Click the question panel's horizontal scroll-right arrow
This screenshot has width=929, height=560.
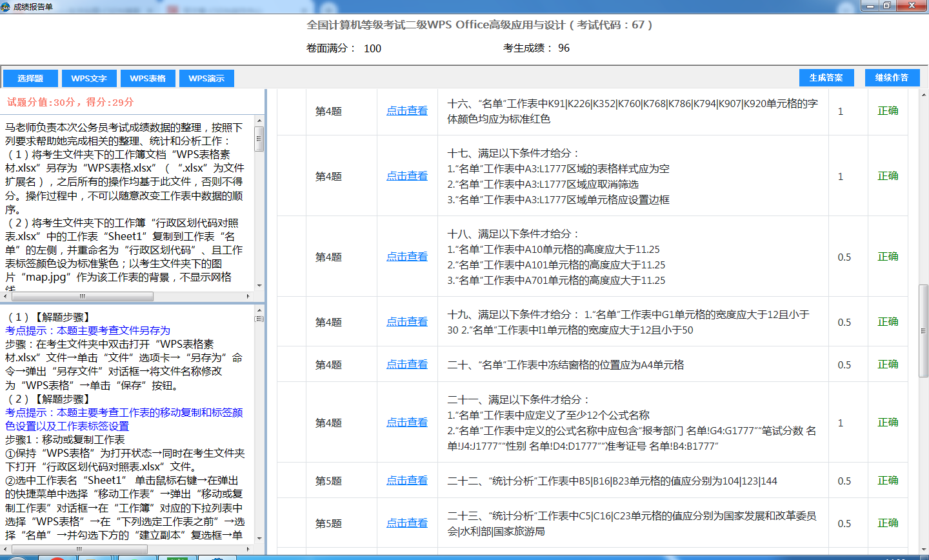pyautogui.click(x=248, y=297)
